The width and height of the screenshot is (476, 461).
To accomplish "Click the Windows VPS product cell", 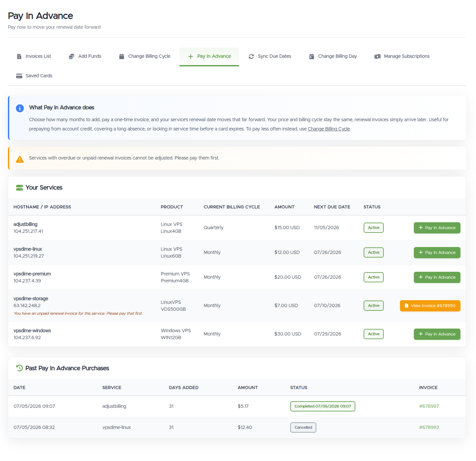I will pyautogui.click(x=176, y=334).
